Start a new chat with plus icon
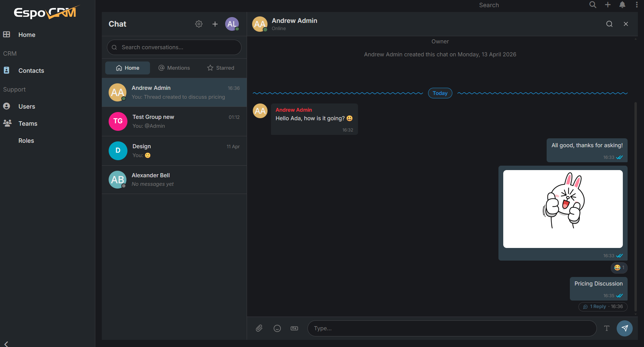 tap(215, 24)
